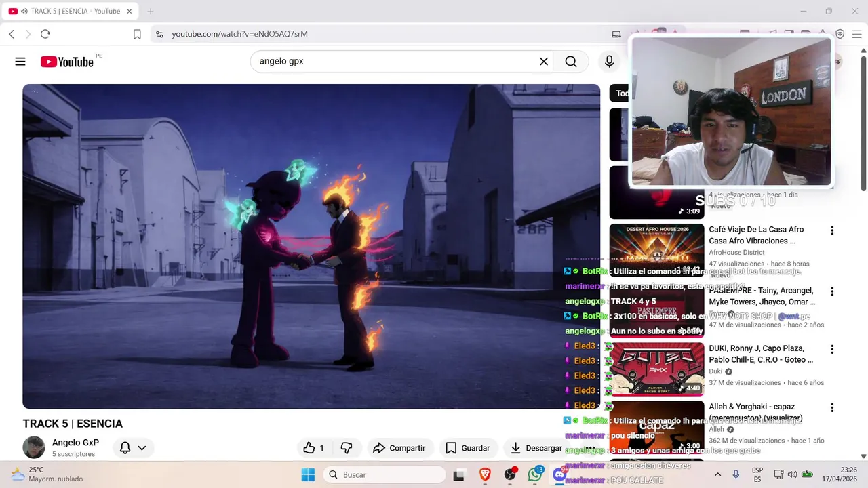This screenshot has height=488, width=868.
Task: Open the capaz visualizer thumbnail
Action: (x=656, y=427)
